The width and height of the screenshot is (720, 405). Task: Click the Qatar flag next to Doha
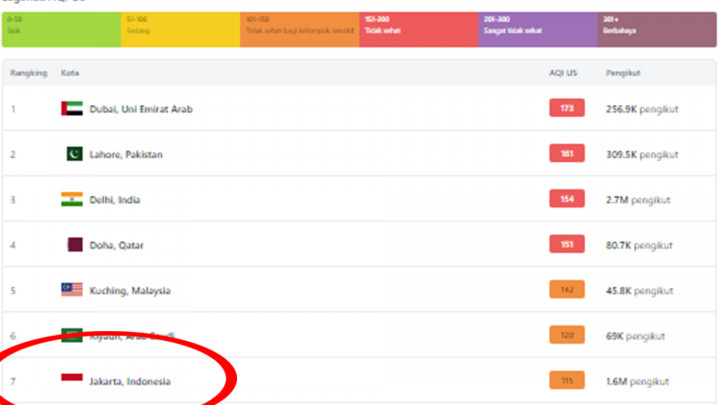(x=72, y=244)
